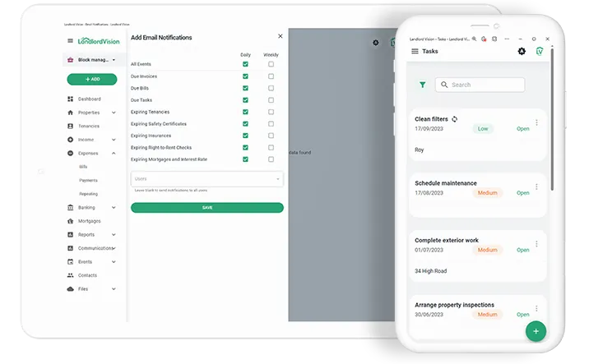
Task: Open the task filter funnel icon
Action: (423, 85)
